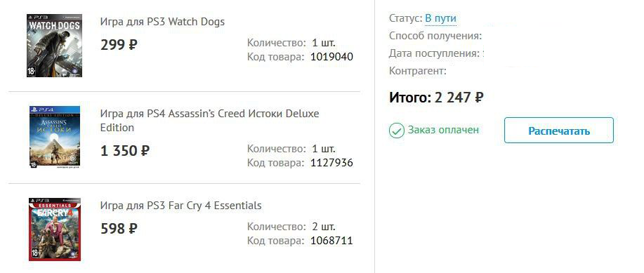Select product code 1068711

(x=332, y=240)
